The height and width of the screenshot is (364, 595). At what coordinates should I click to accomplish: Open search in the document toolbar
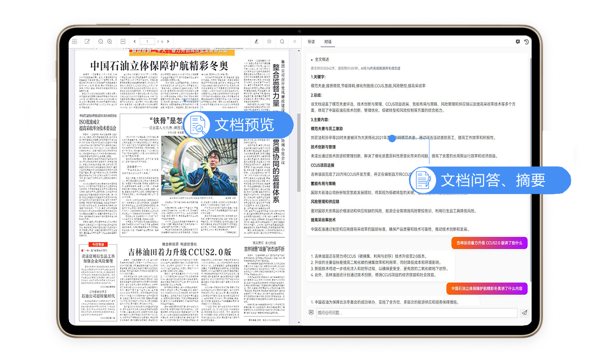click(282, 42)
